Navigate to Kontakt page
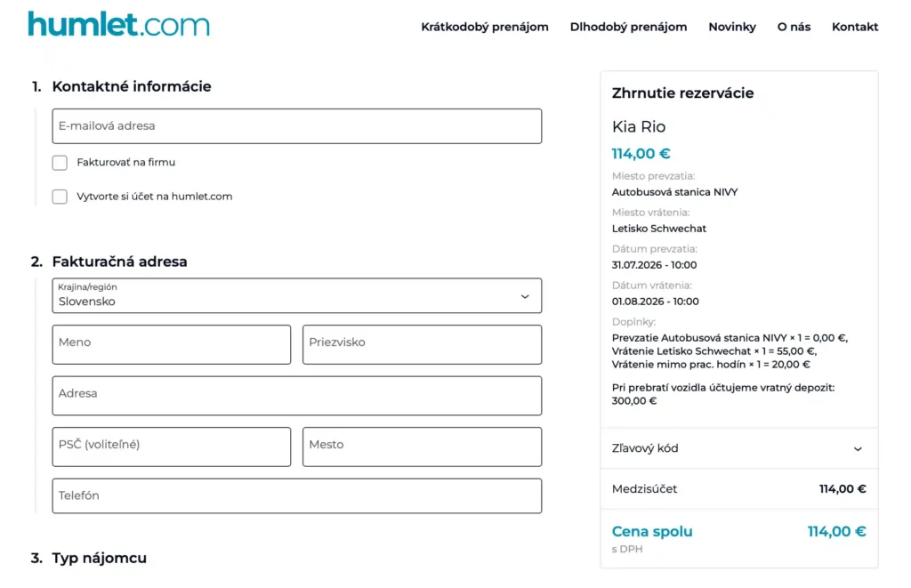 point(855,27)
